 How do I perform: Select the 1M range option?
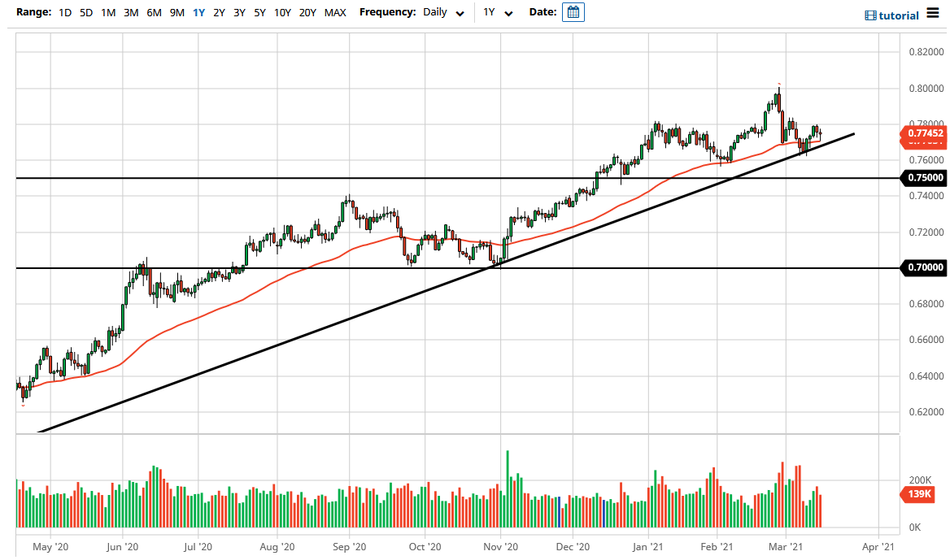point(108,13)
